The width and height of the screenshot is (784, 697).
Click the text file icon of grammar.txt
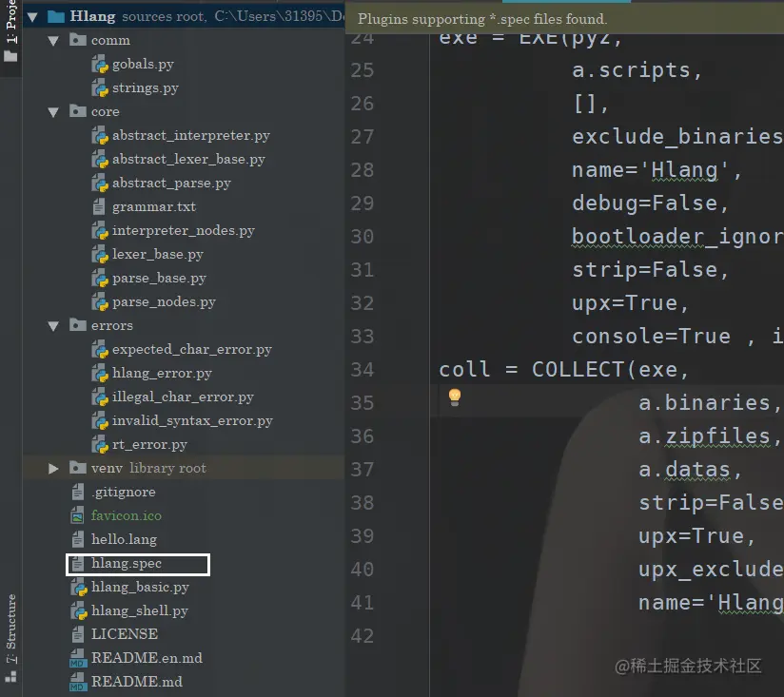(x=99, y=207)
